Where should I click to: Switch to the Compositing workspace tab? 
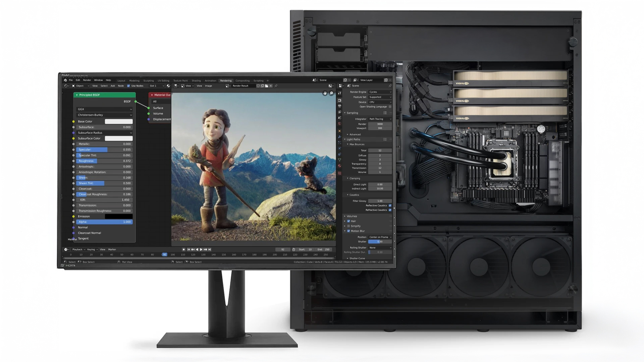242,80
